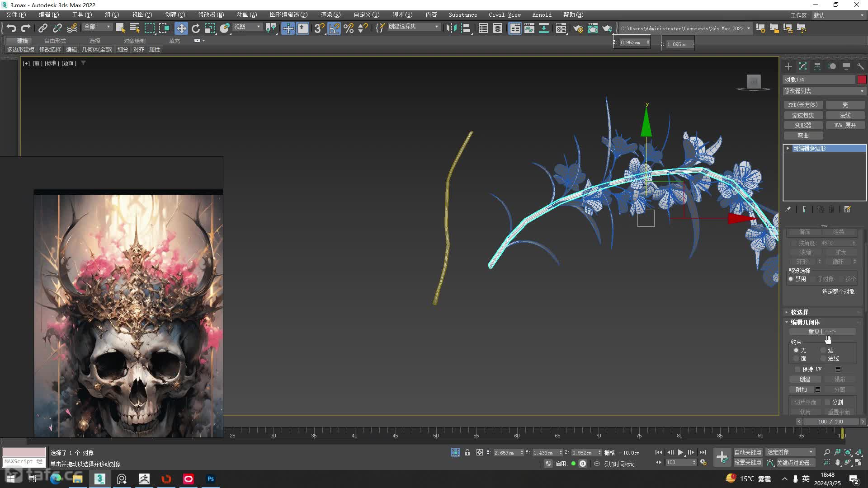The height and width of the screenshot is (488, 868).
Task: Open the 修改器(M) menu
Action: (211, 15)
